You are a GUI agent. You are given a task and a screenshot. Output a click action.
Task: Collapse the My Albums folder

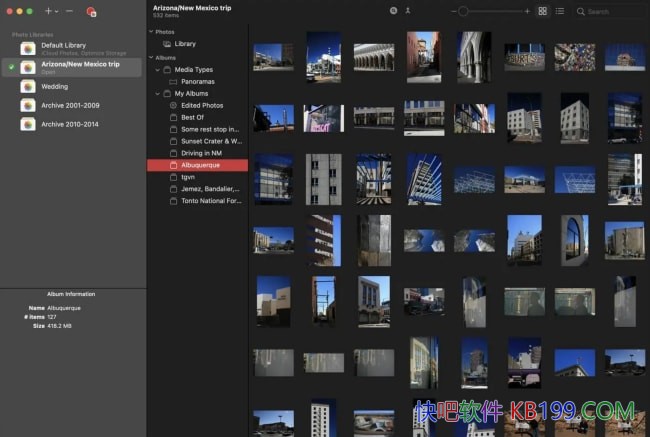coord(158,93)
